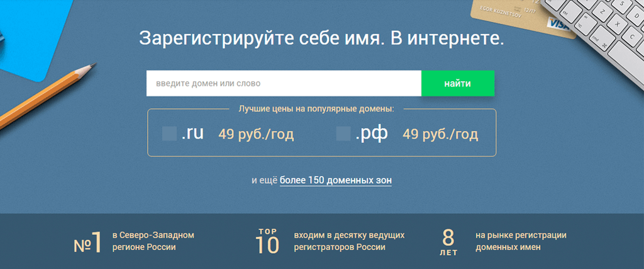Click the на рынке регистрации доменных имен text

pos(521,241)
